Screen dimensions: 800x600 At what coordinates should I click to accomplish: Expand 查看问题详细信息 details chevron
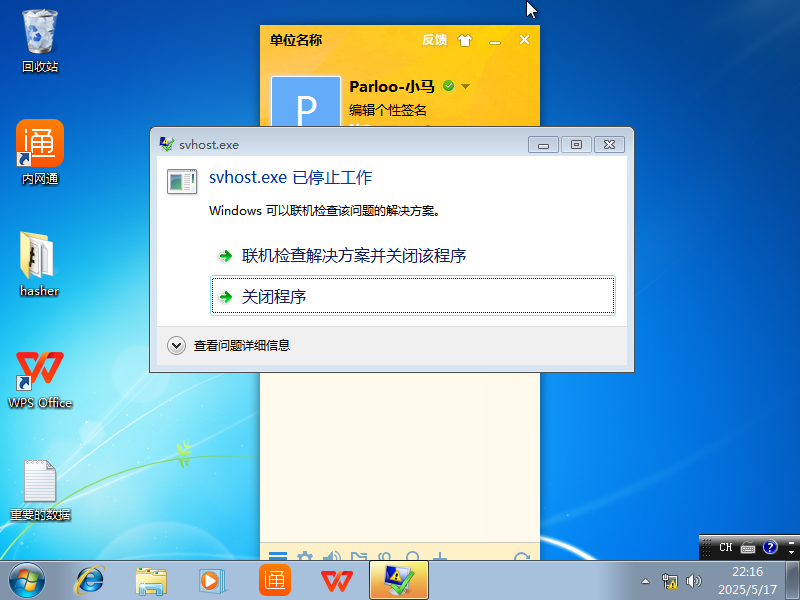tap(177, 345)
